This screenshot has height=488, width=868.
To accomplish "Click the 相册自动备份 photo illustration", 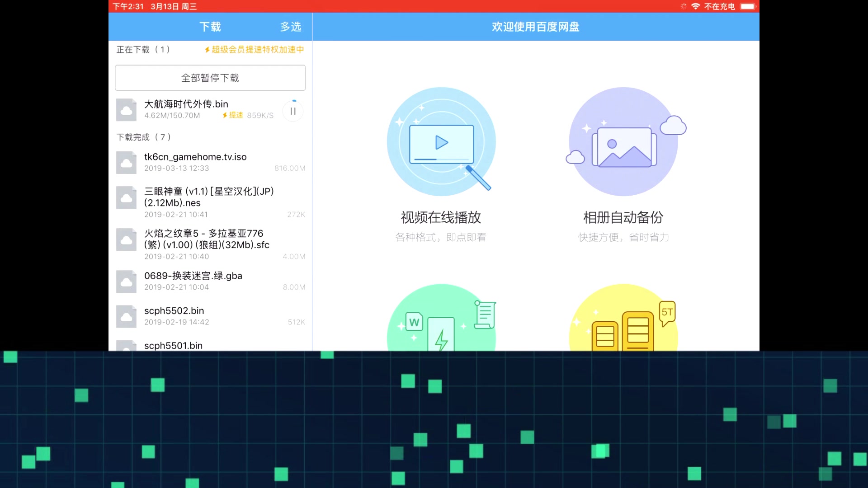I will click(626, 141).
